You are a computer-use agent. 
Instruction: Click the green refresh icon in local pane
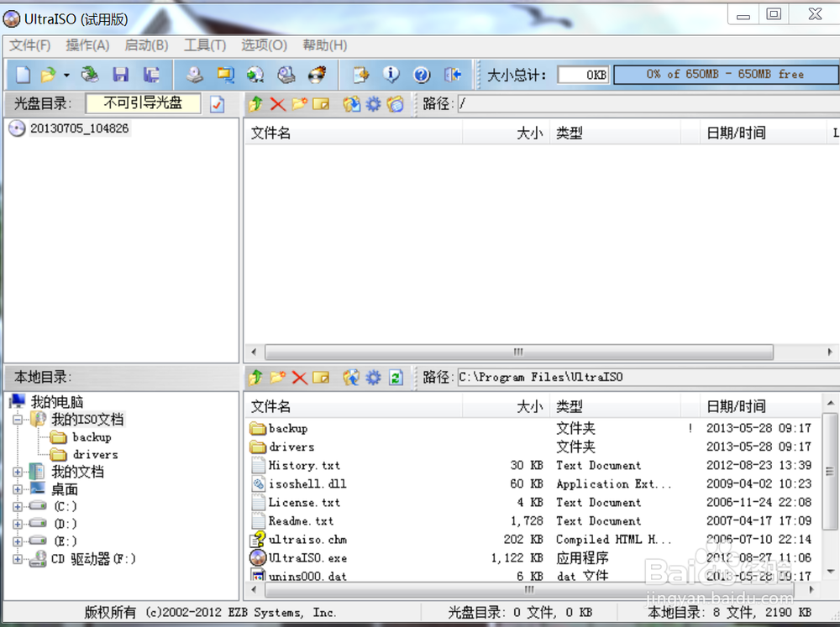click(396, 378)
